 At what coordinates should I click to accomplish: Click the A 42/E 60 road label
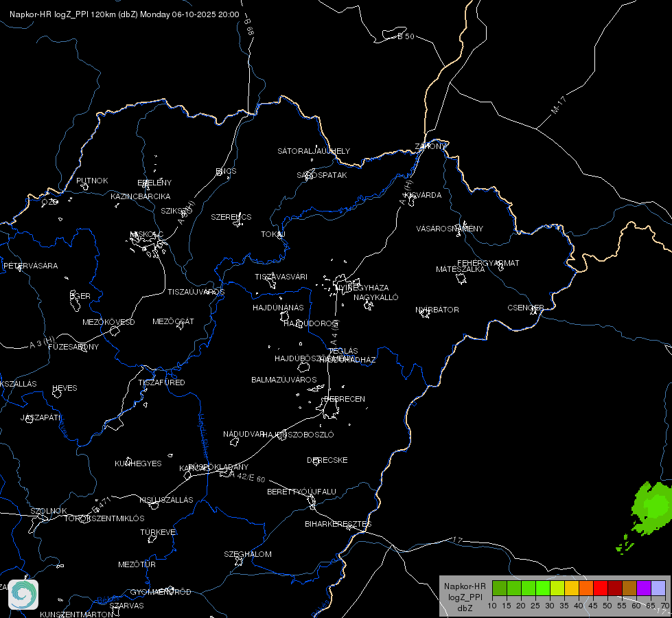[247, 477]
